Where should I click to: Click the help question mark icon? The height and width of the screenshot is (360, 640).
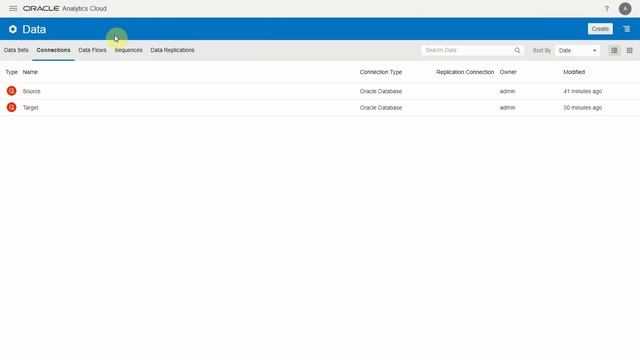[x=607, y=9]
